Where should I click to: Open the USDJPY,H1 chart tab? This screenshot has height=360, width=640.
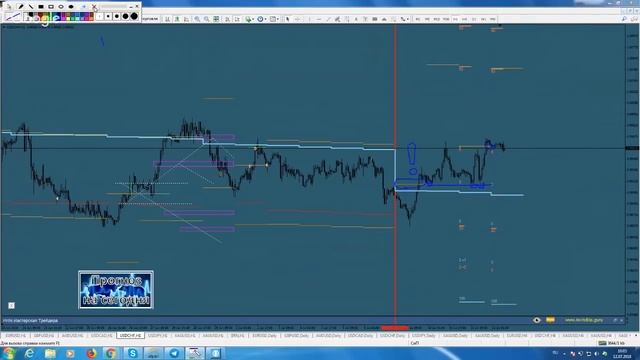point(158,336)
